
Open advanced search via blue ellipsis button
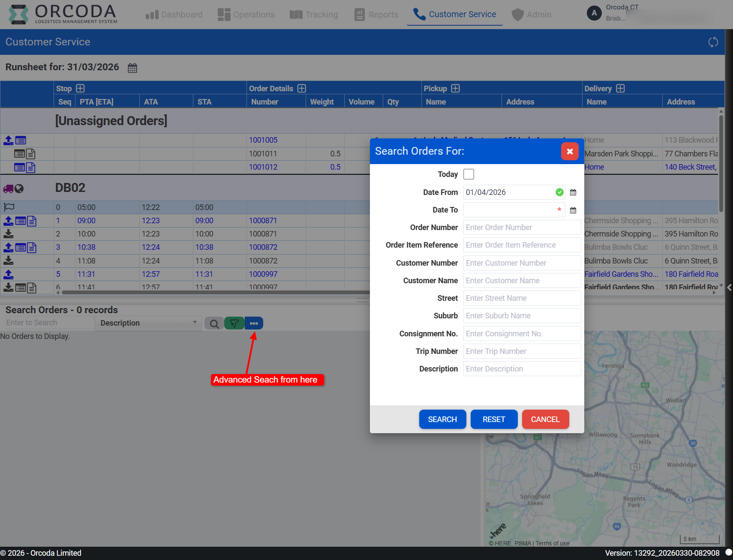254,323
